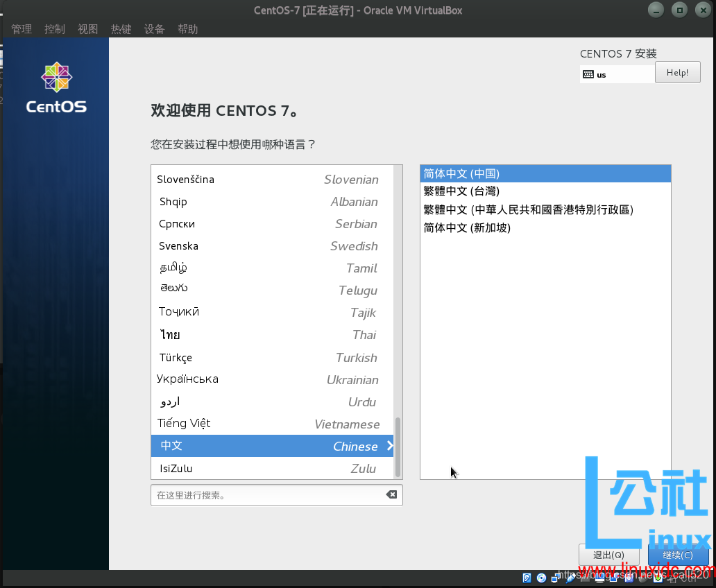716x588 pixels.
Task: Open the 视图 menu
Action: [x=87, y=29]
